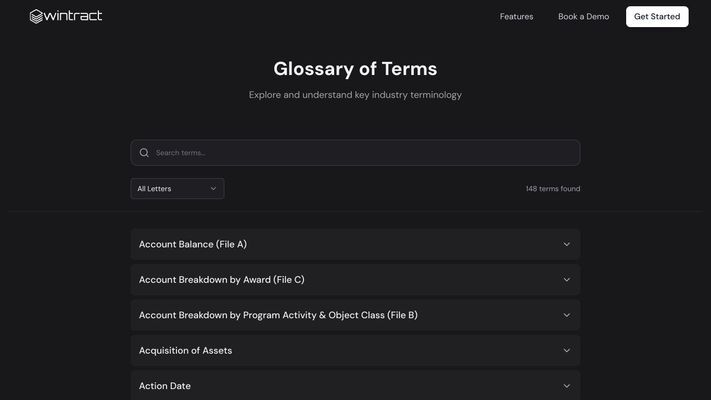Expand Account Breakdown by Award (File C)
The width and height of the screenshot is (711, 400).
356,280
